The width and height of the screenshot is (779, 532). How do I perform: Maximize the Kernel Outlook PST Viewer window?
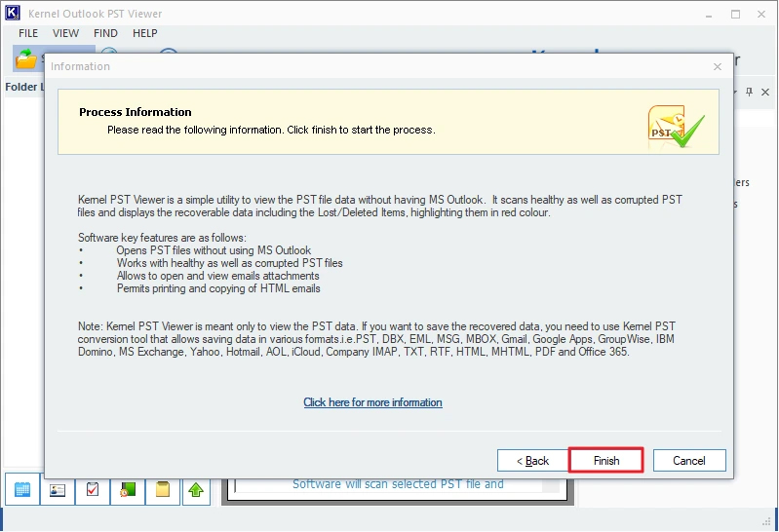(x=735, y=15)
